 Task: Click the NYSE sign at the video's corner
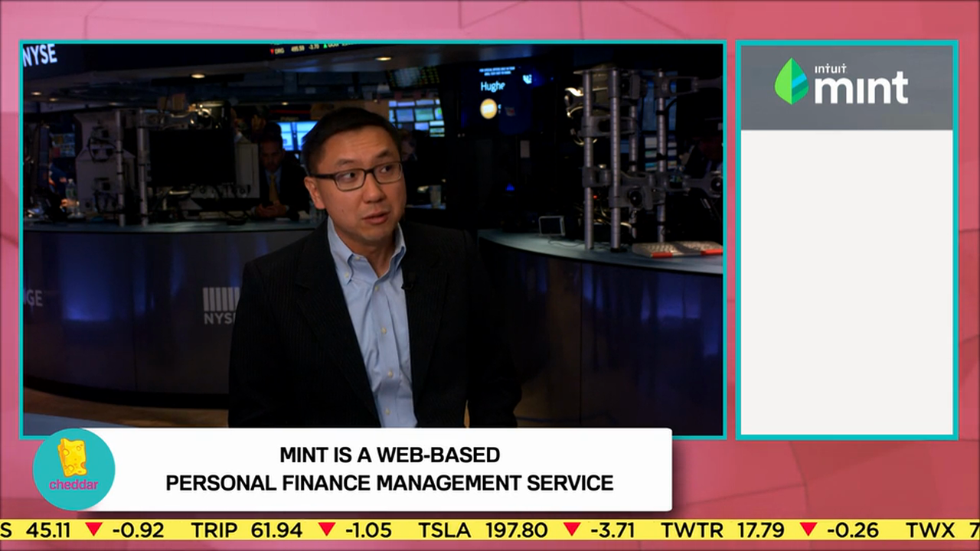click(40, 55)
